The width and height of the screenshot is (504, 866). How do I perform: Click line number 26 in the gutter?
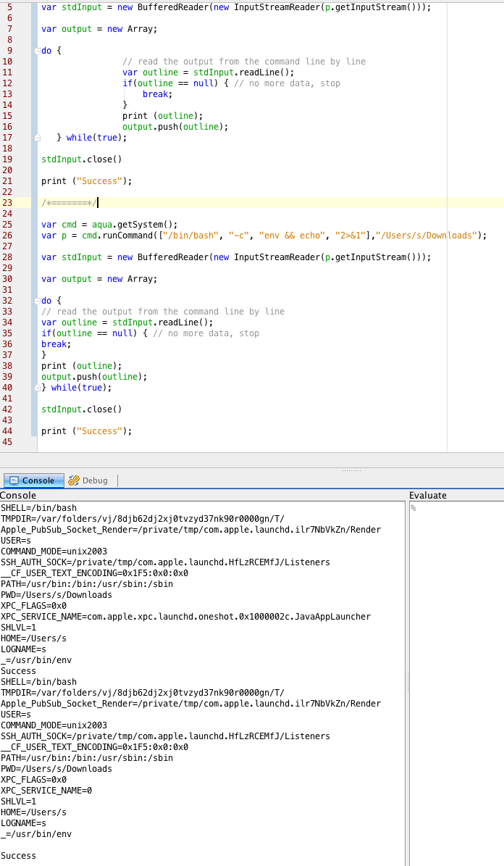pos(7,236)
